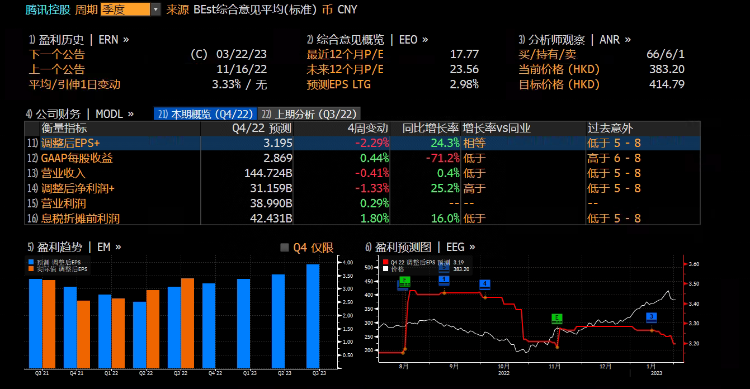750x389 pixels.
Task: Click the 当前价格 value 383.20
Action: 667,69
